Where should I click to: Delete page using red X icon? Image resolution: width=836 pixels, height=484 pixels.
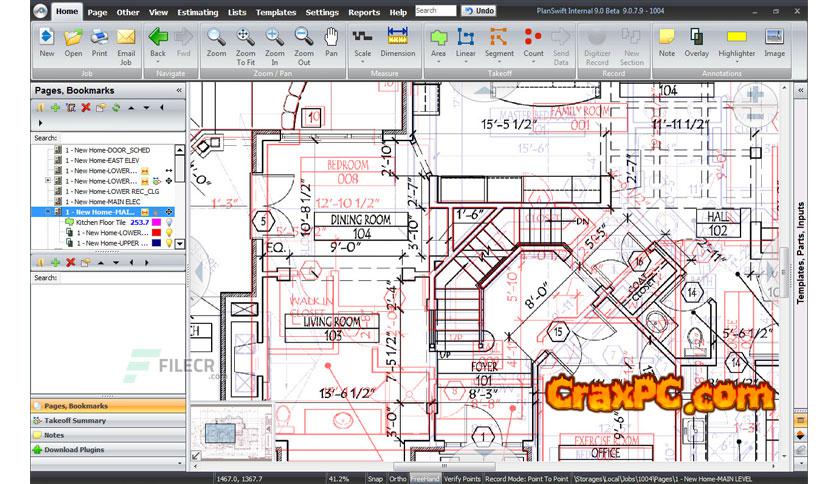click(86, 107)
